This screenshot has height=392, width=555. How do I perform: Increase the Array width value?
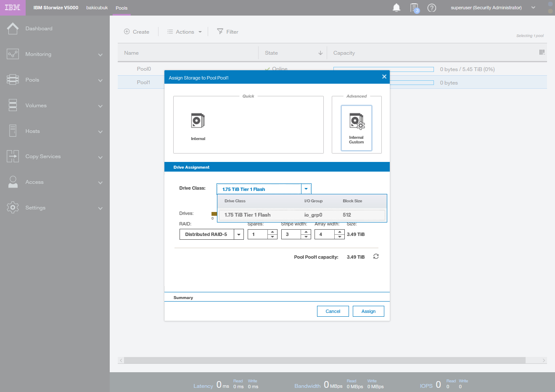point(340,232)
